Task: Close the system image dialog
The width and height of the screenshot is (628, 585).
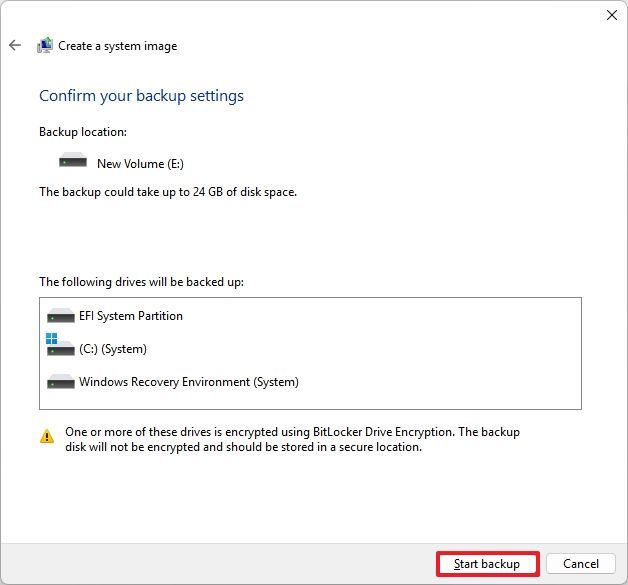Action: [612, 15]
